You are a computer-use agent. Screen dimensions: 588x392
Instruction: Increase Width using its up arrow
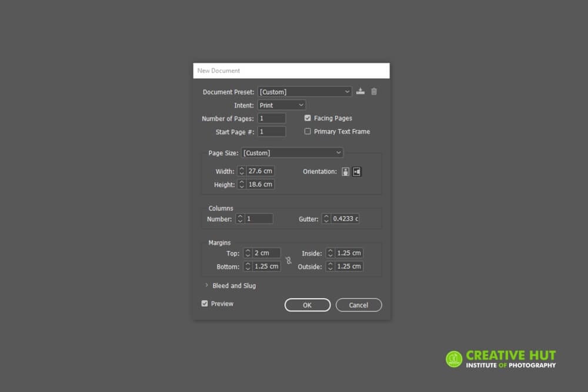pyautogui.click(x=240, y=169)
